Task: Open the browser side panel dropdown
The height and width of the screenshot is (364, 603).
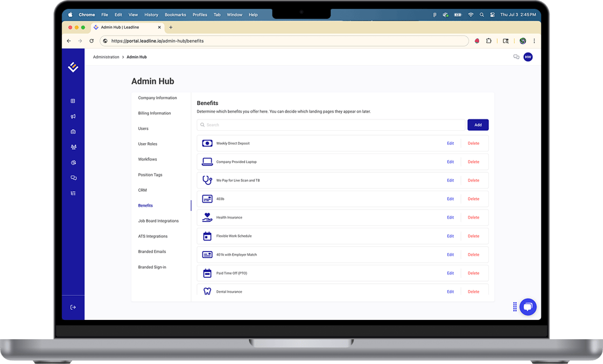Action: pyautogui.click(x=505, y=40)
